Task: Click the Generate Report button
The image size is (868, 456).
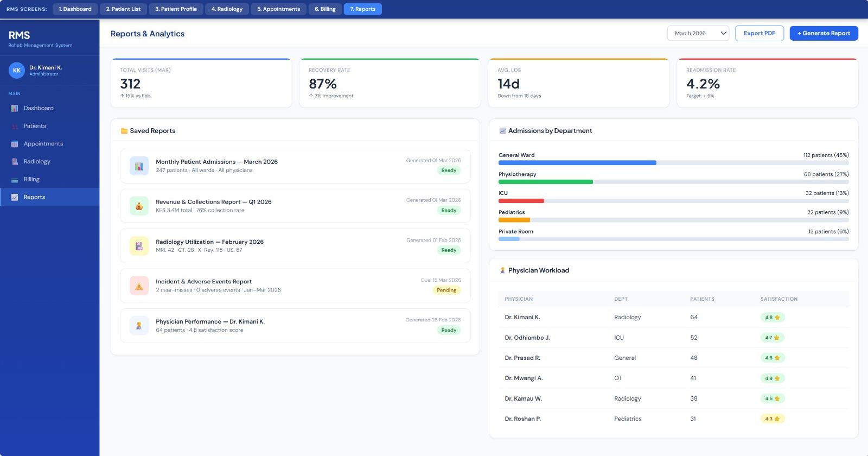Action: point(824,33)
